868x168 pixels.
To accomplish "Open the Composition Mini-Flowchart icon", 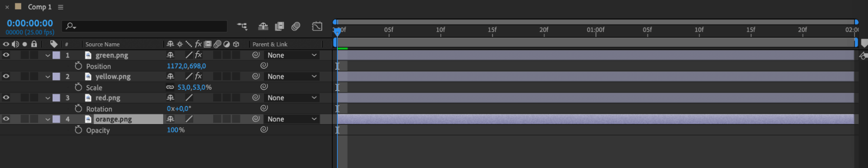I will click(242, 27).
